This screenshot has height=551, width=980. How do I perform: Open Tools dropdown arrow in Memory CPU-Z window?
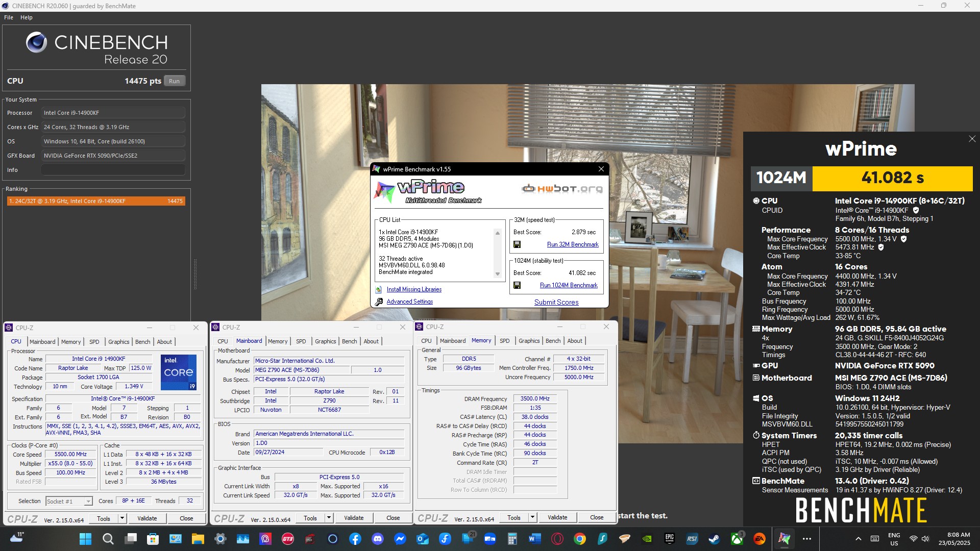[x=533, y=517]
